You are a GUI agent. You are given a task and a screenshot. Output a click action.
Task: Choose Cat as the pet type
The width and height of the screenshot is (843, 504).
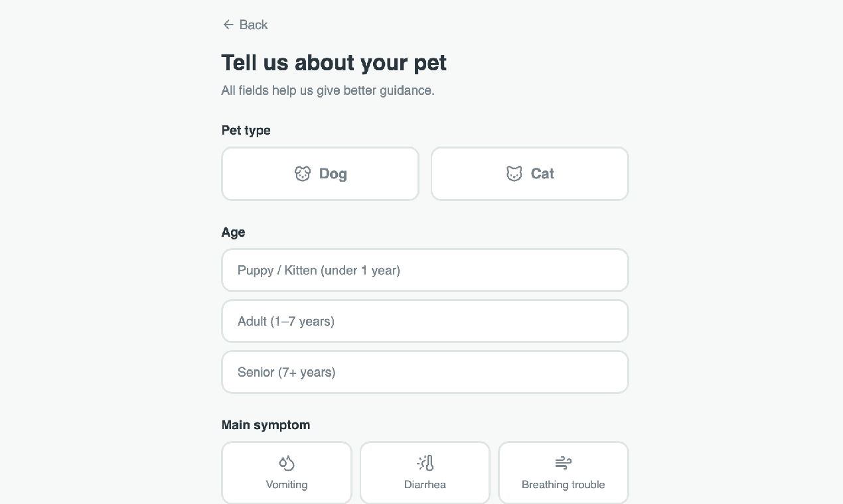click(530, 173)
